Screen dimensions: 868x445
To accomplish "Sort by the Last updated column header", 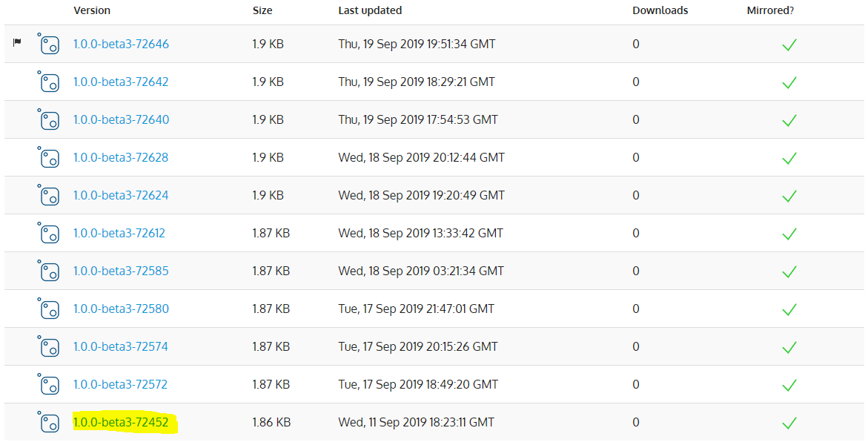I will 370,10.
